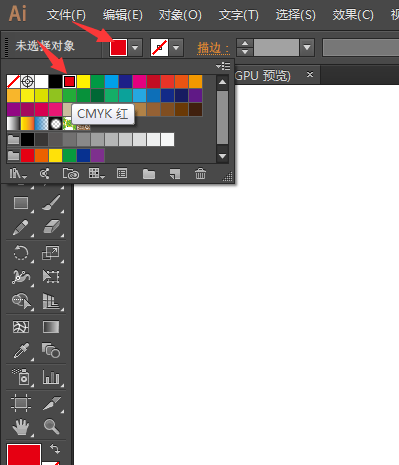
Task: Open the Color Themes panel icon
Action: click(44, 174)
